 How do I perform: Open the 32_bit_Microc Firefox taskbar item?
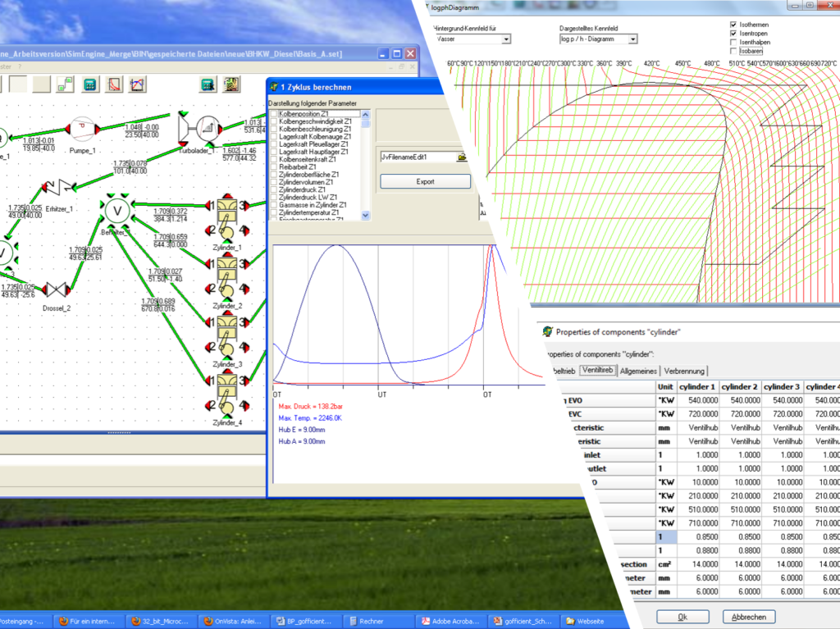(160, 622)
